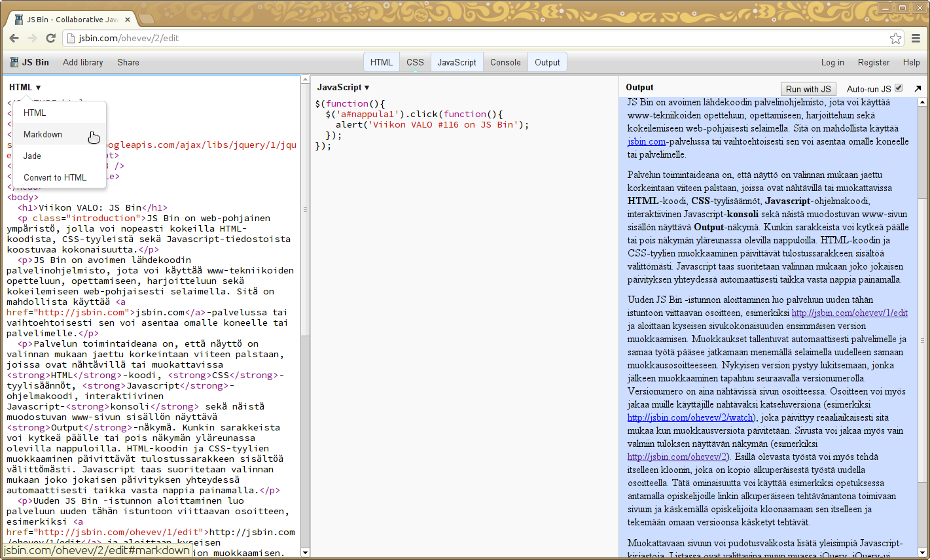Open the jsbin.com/ohevev/1/edit link in output
Image resolution: width=930 pixels, height=560 pixels.
coord(850,313)
